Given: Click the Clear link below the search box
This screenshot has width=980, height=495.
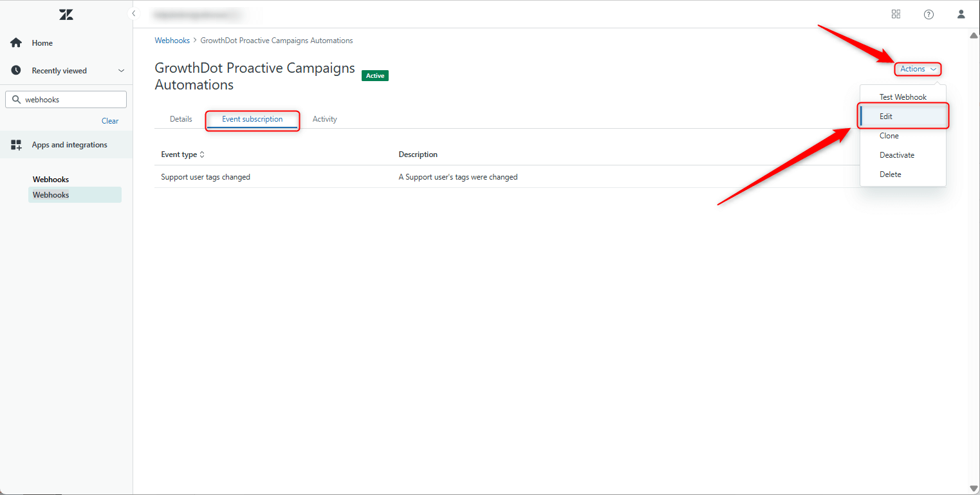Looking at the screenshot, I should tap(109, 120).
